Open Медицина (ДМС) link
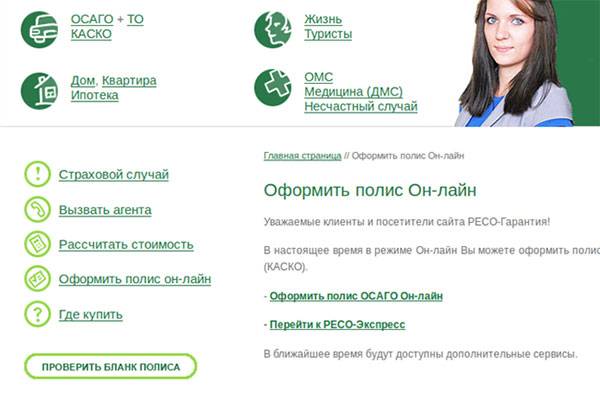 pyautogui.click(x=354, y=92)
